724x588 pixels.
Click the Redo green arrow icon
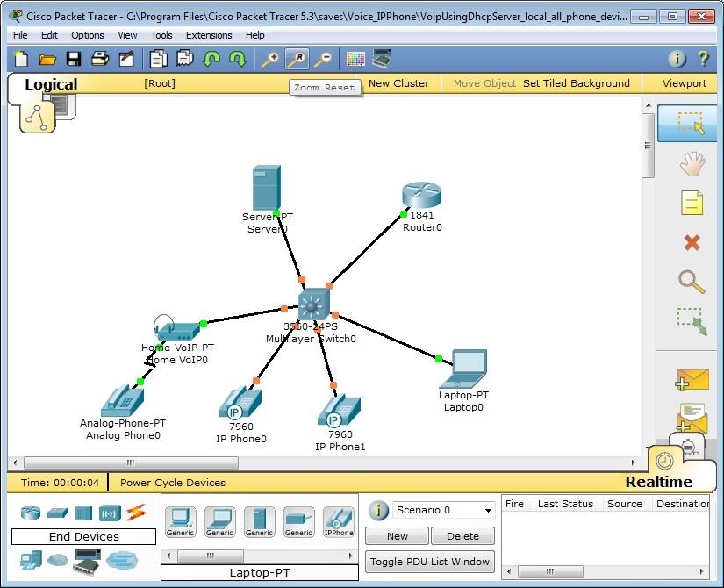tap(238, 59)
